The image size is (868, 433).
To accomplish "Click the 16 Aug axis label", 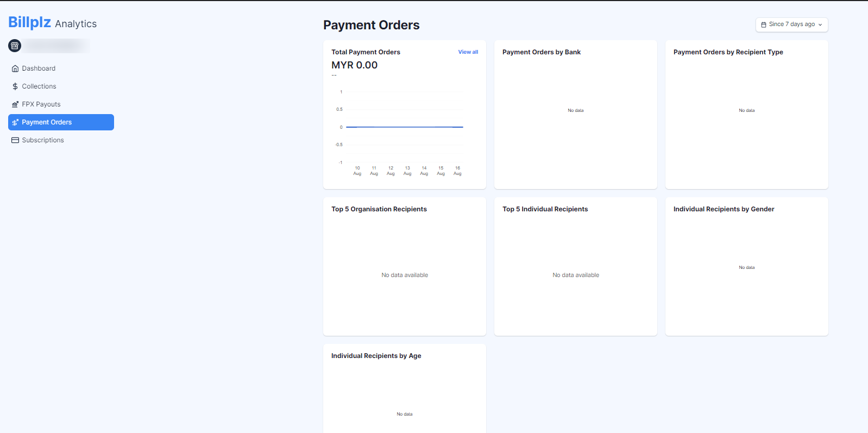I will 458,171.
